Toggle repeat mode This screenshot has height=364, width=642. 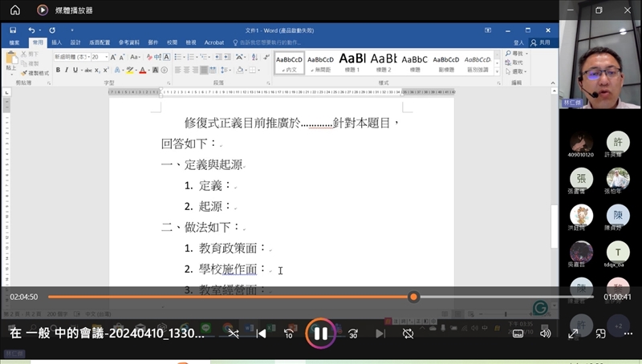click(x=408, y=334)
